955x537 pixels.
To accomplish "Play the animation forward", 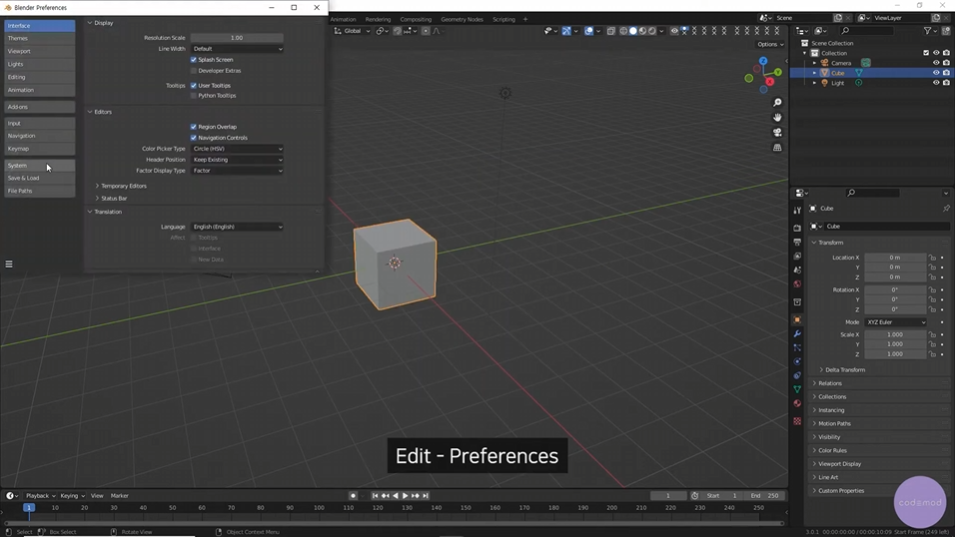I will tap(405, 496).
